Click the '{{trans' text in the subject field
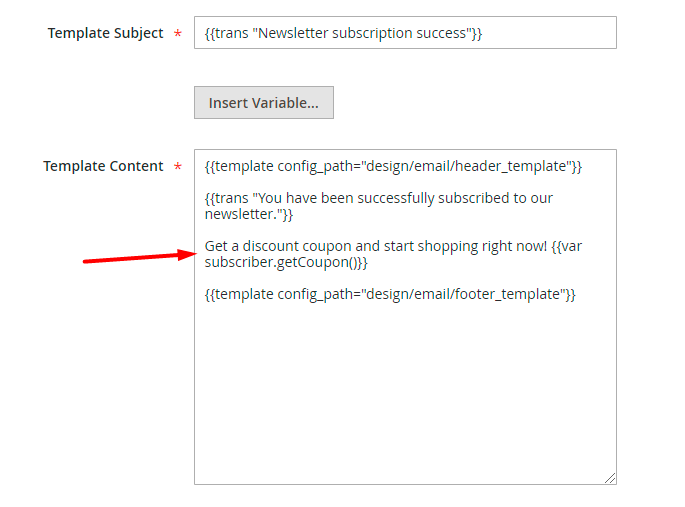685x507 pixels. (x=226, y=33)
